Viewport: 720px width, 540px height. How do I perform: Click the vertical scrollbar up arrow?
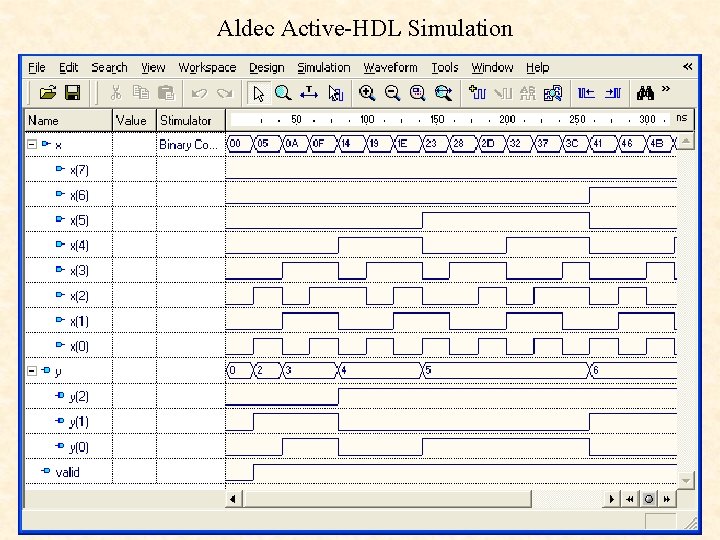tap(686, 141)
